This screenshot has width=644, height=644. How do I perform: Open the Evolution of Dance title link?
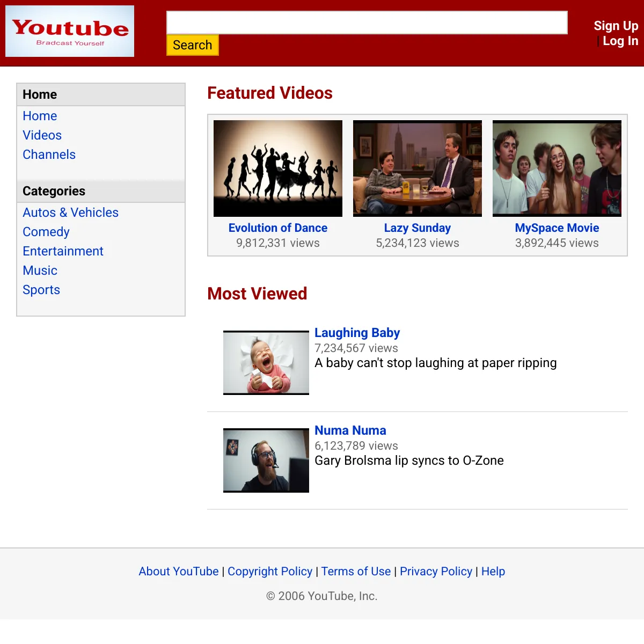click(278, 228)
